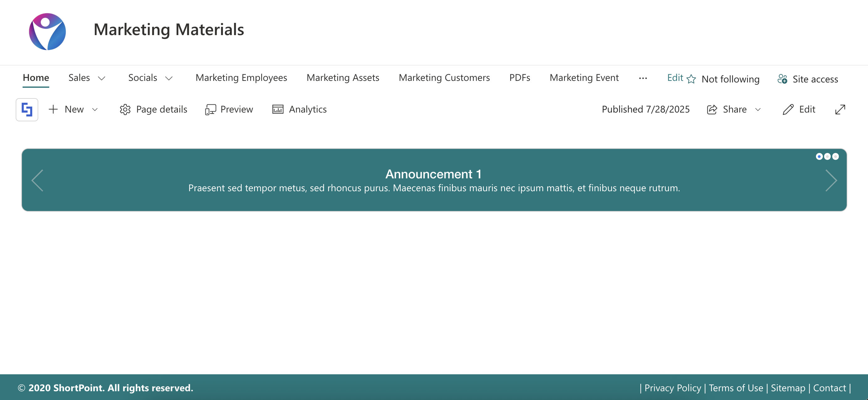
Task: Open Page details gear icon
Action: coord(125,109)
